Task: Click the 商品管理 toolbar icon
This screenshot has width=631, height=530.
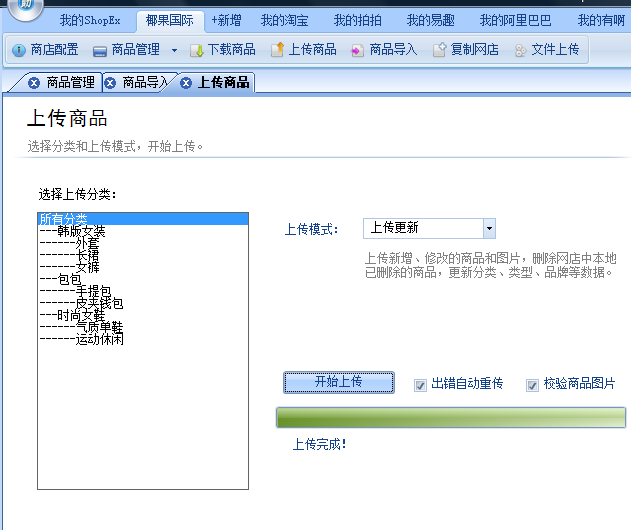Action: point(100,50)
